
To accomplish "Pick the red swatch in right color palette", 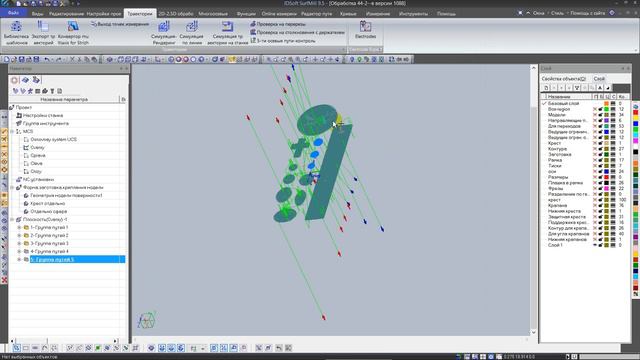I will 636,112.
